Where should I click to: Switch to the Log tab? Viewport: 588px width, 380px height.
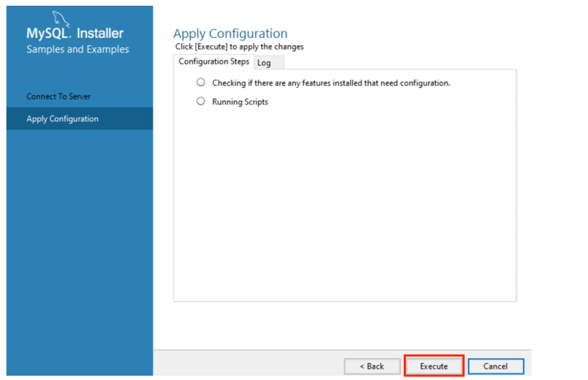(269, 63)
